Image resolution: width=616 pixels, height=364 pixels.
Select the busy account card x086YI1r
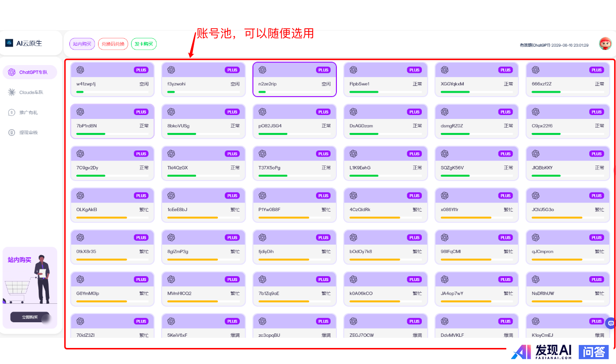coord(477,205)
